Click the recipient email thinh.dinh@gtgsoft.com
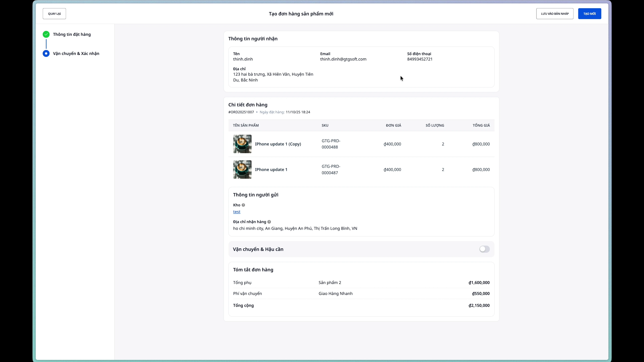Screen dimensions: 644x362 click(343, 59)
